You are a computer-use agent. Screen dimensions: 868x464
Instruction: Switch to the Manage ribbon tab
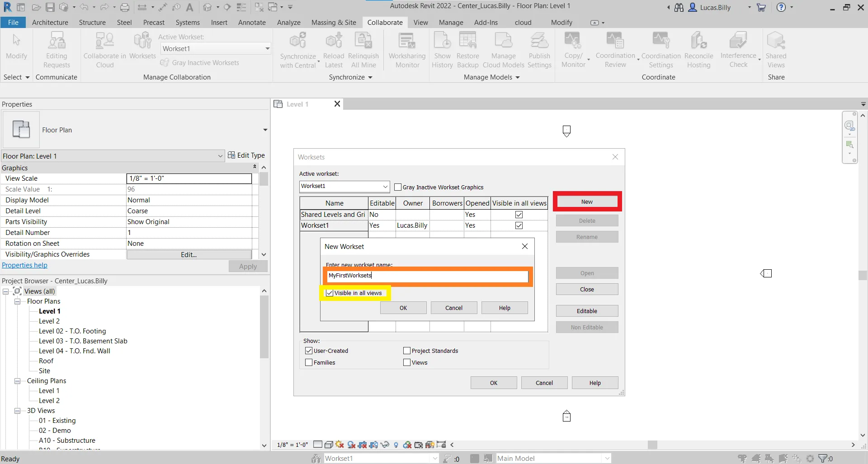[x=451, y=23]
